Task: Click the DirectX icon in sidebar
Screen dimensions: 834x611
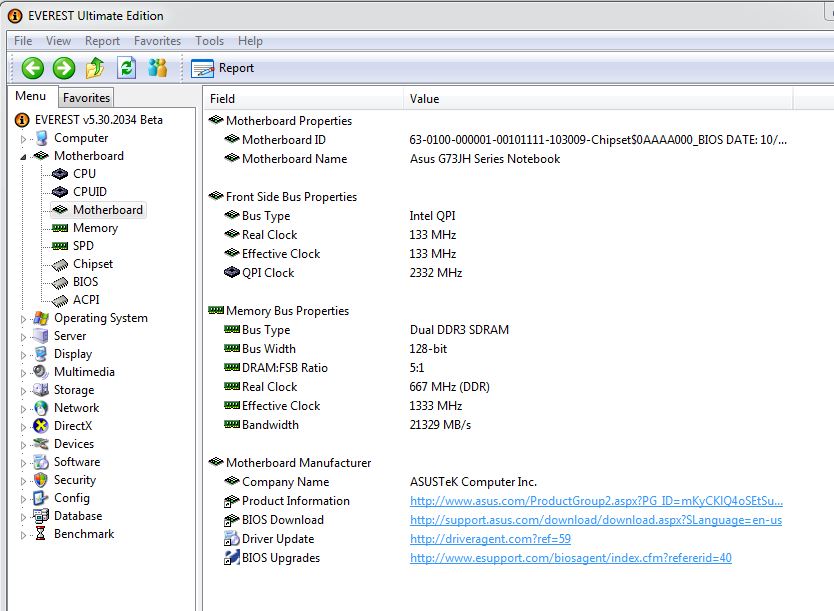Action: tap(40, 426)
